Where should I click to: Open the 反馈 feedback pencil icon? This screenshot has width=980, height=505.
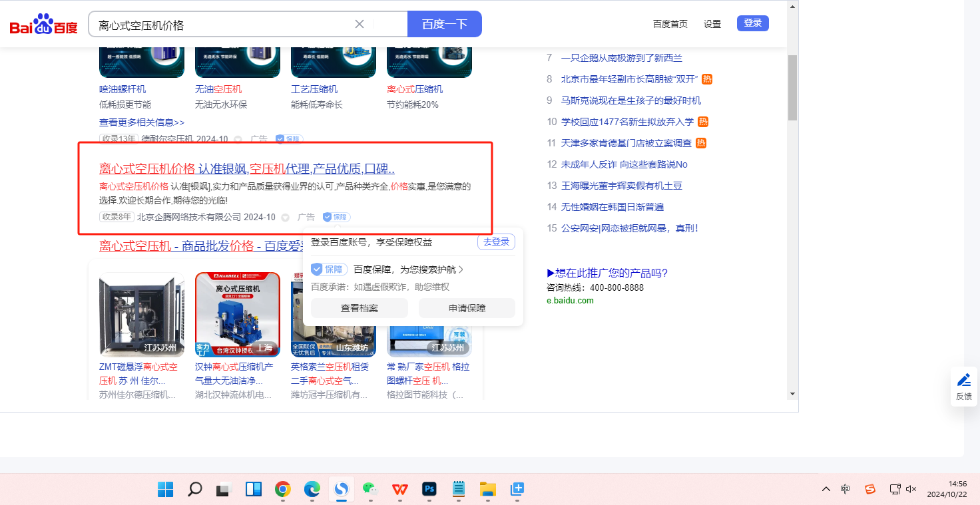[963, 380]
